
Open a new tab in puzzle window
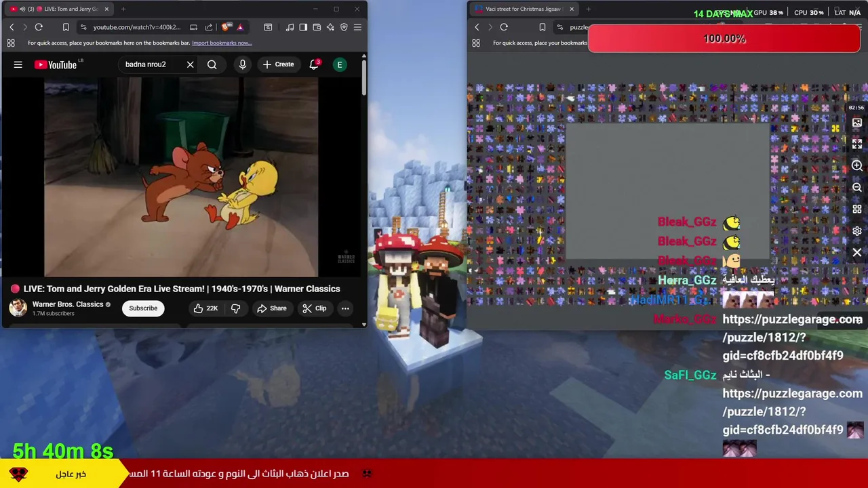[x=589, y=9]
